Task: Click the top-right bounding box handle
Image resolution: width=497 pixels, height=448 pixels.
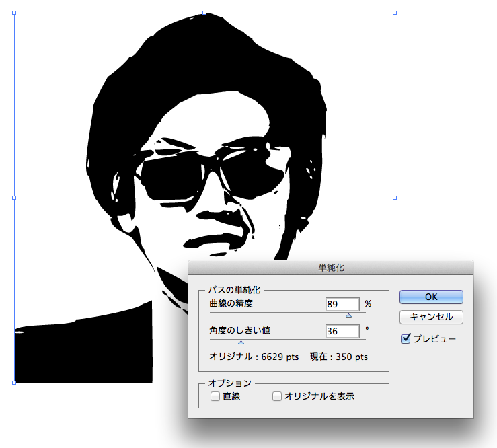Action: pos(395,13)
